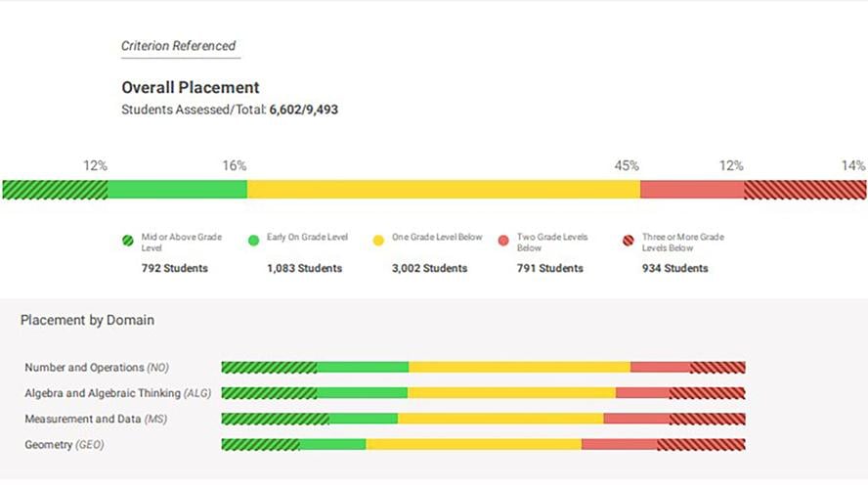Open the Criterion Referenced tab
The image size is (868, 489).
pos(178,46)
